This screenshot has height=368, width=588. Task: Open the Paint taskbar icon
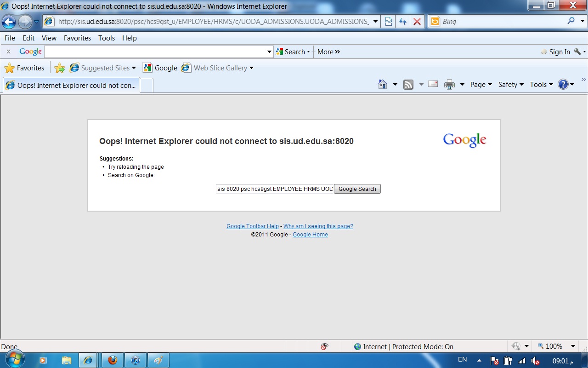click(x=158, y=360)
